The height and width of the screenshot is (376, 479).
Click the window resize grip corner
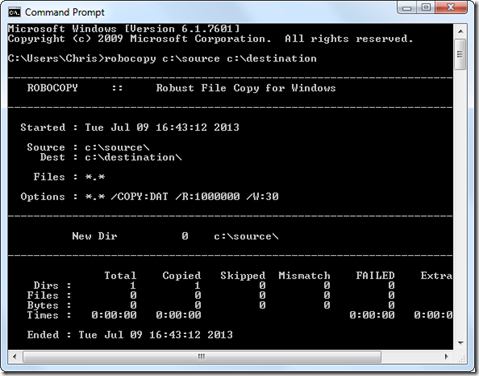[x=461, y=358]
